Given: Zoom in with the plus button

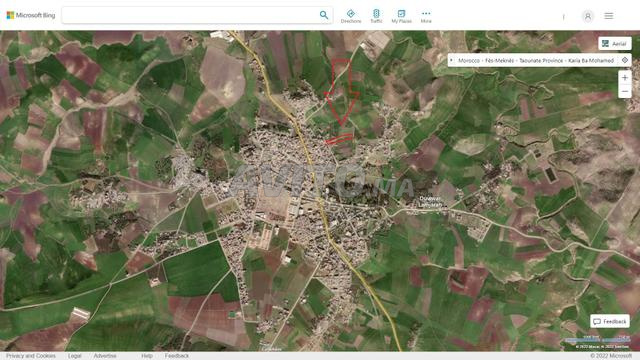Looking at the screenshot, I should (624, 78).
